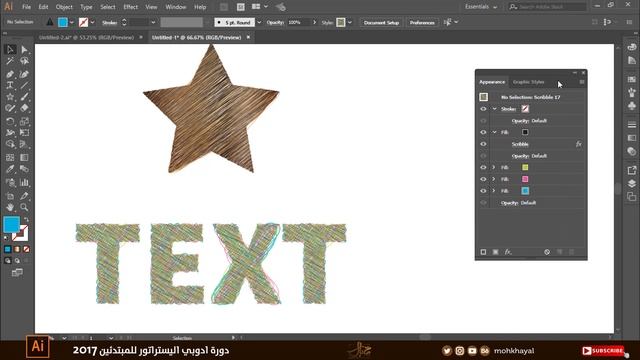Choose the Eyedropper tool
This screenshot has height=360, width=640.
(10, 169)
